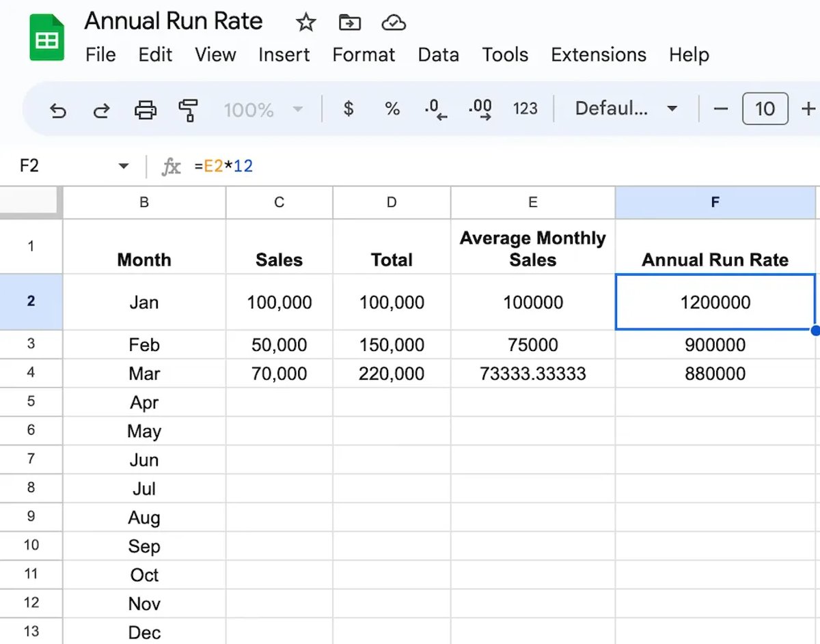Select the cell with 73333.33333
The image size is (820, 644).
tap(533, 373)
